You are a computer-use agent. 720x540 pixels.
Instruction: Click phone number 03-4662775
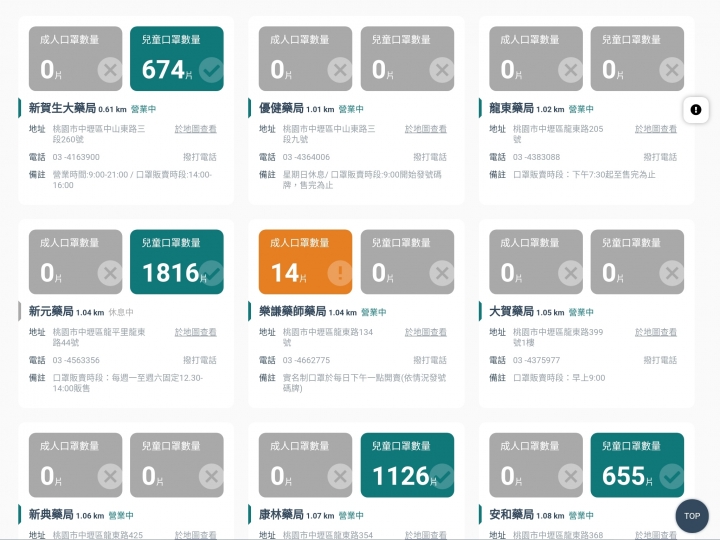pyautogui.click(x=306, y=360)
